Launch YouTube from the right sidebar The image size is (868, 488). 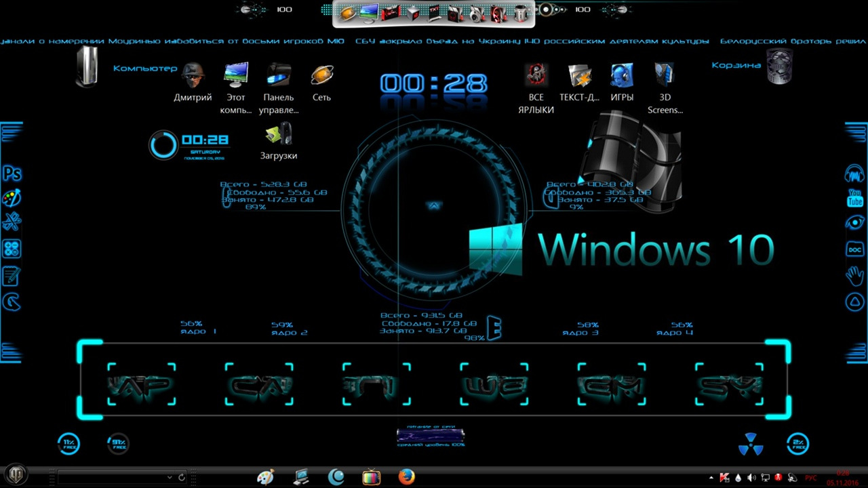pos(854,199)
